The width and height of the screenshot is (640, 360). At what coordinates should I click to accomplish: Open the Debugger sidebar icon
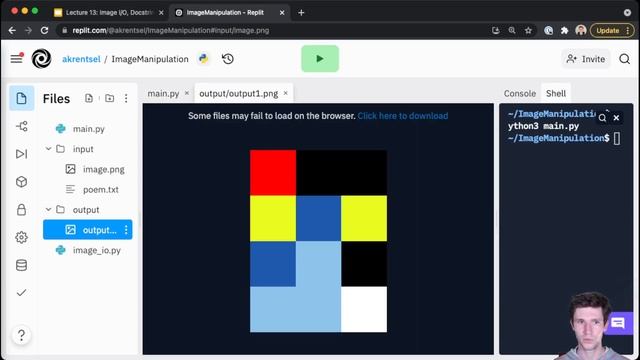pos(22,154)
